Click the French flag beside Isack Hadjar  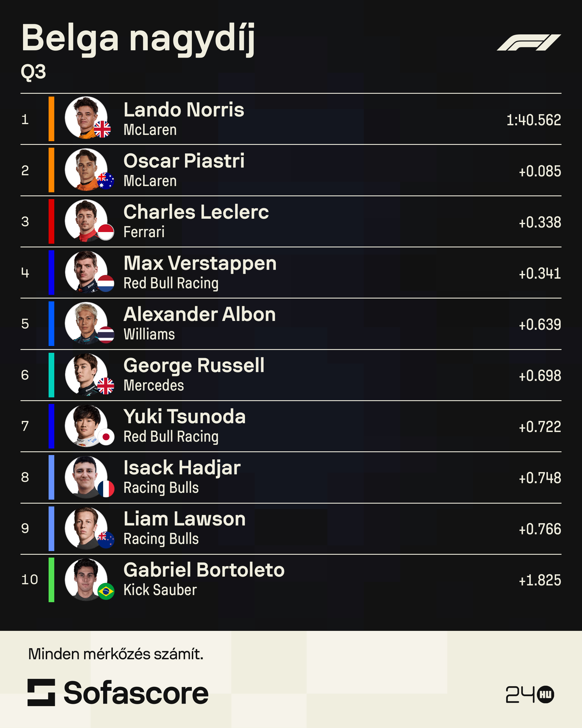point(106,489)
